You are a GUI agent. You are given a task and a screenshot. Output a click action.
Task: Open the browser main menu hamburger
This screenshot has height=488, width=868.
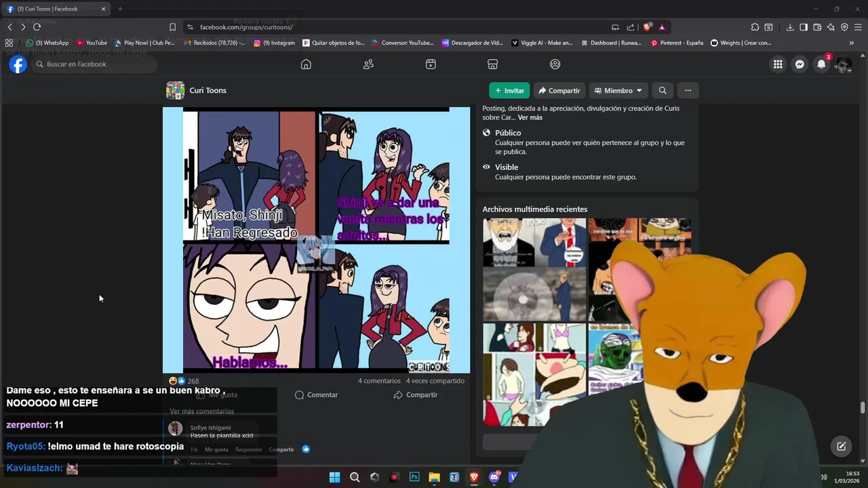(x=858, y=27)
